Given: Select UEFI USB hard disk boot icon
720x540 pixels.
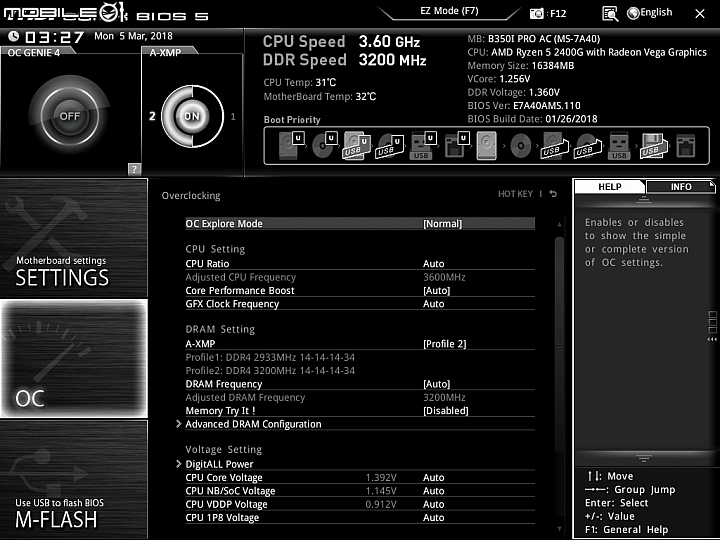Looking at the screenshot, I should [x=357, y=145].
